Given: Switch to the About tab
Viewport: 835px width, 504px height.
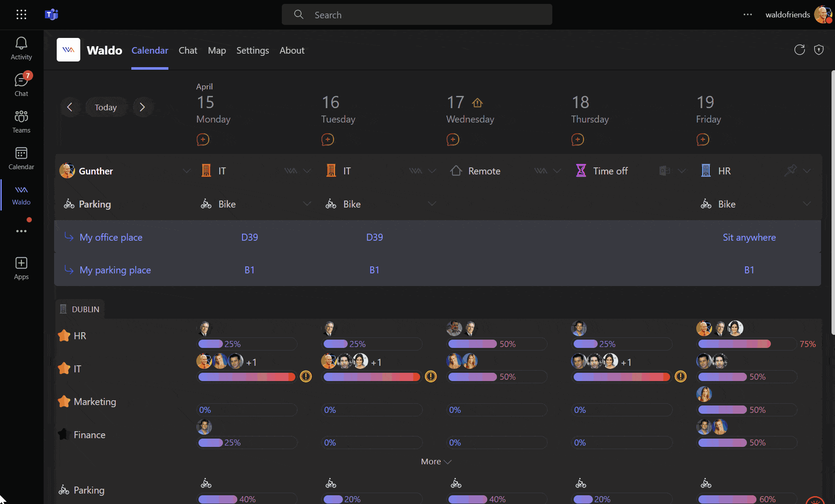Looking at the screenshot, I should (292, 50).
